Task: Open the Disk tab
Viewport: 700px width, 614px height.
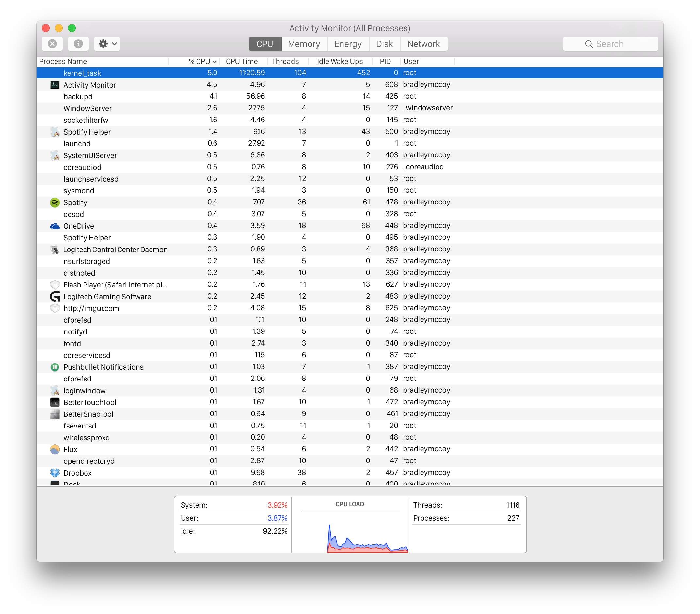Action: point(384,44)
